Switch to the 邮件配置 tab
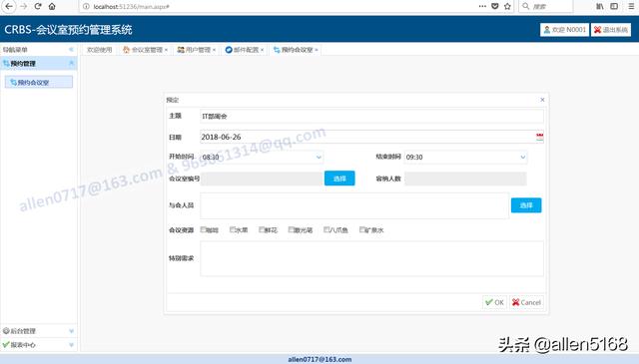 tap(244, 50)
